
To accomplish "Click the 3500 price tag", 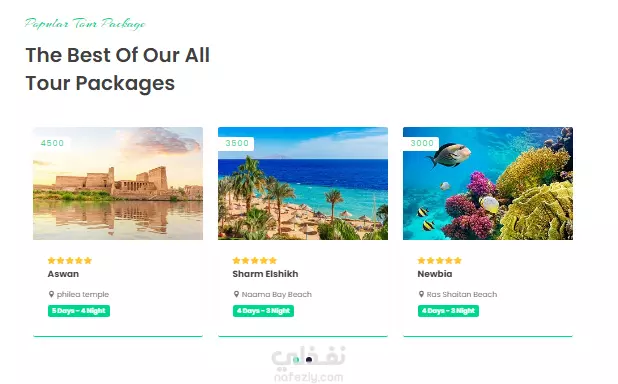I will point(236,143).
